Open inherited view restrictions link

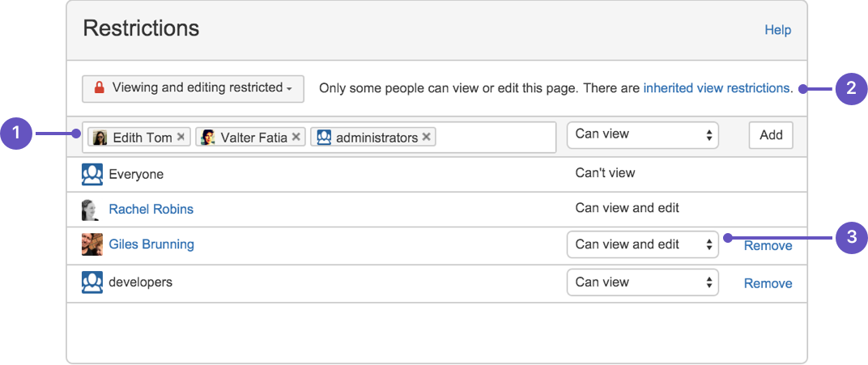pyautogui.click(x=717, y=88)
